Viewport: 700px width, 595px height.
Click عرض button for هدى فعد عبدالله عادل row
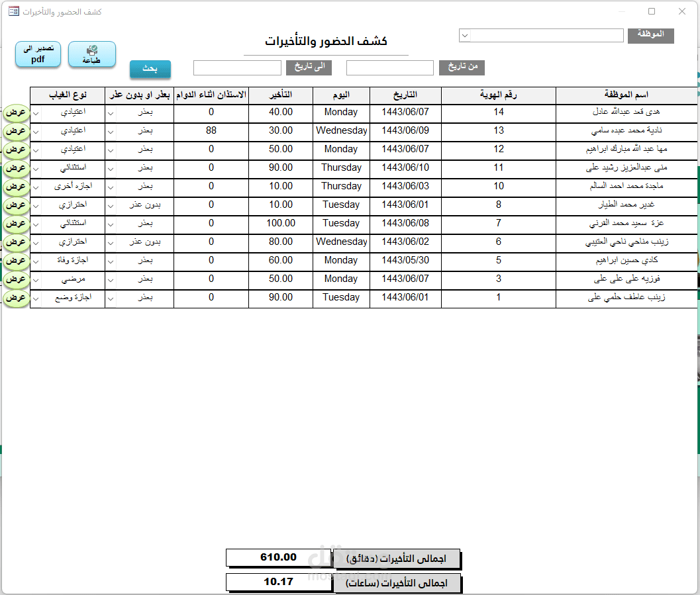point(16,113)
